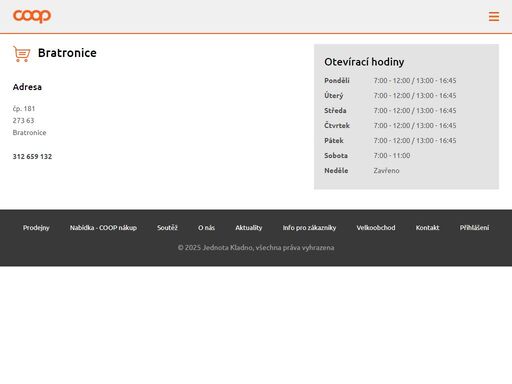This screenshot has width=512, height=384.
Task: Open Nabídka - COOP nákup link
Action: point(103,228)
